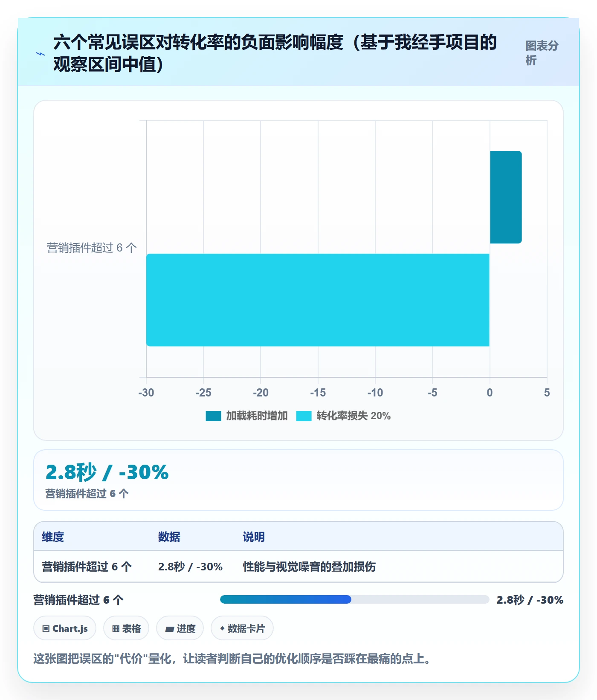Image resolution: width=597 pixels, height=700 pixels.
Task: Click the x-axis tick label -30
Action: click(x=146, y=393)
